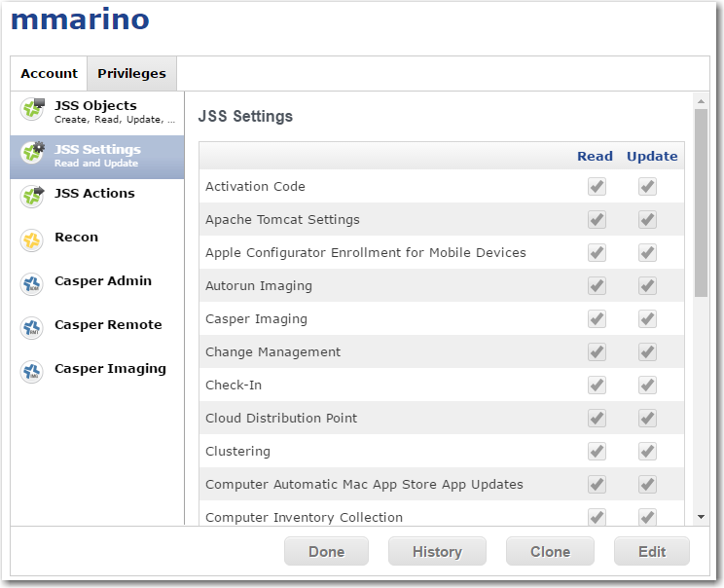Click the vertical scrollbar thumb
The width and height of the screenshot is (724, 588).
point(701,203)
